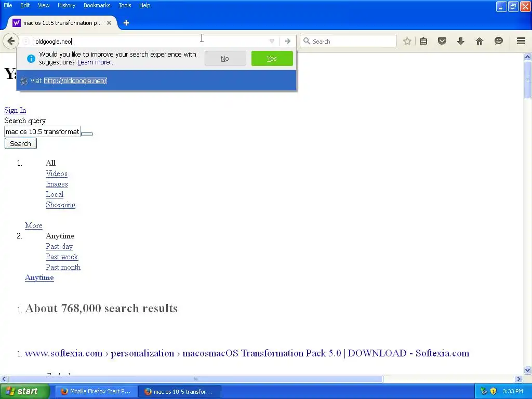Open the Images results link
The image size is (532, 399).
57,184
